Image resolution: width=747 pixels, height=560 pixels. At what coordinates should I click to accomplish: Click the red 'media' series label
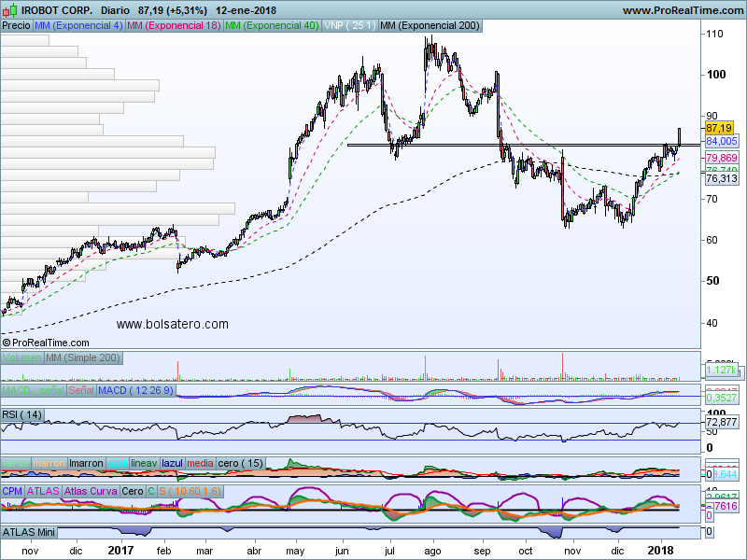pyautogui.click(x=200, y=463)
